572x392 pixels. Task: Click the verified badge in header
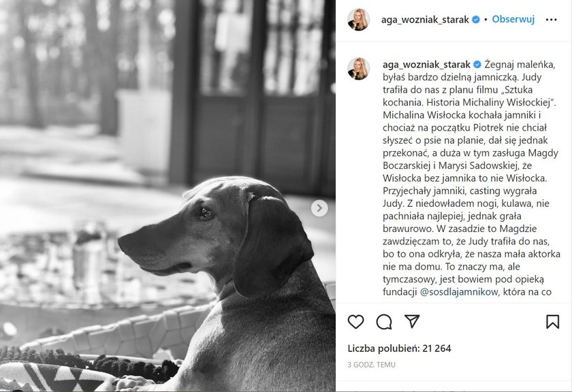pos(476,20)
